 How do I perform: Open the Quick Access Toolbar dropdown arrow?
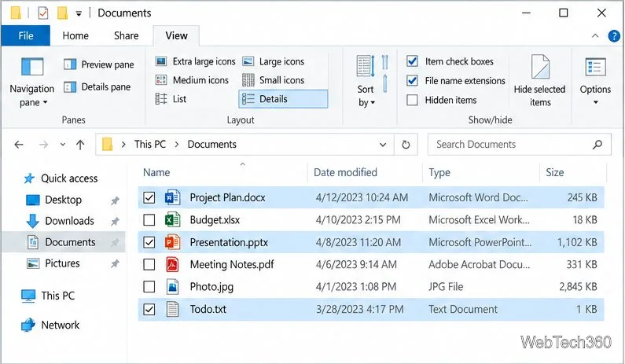[x=79, y=13]
